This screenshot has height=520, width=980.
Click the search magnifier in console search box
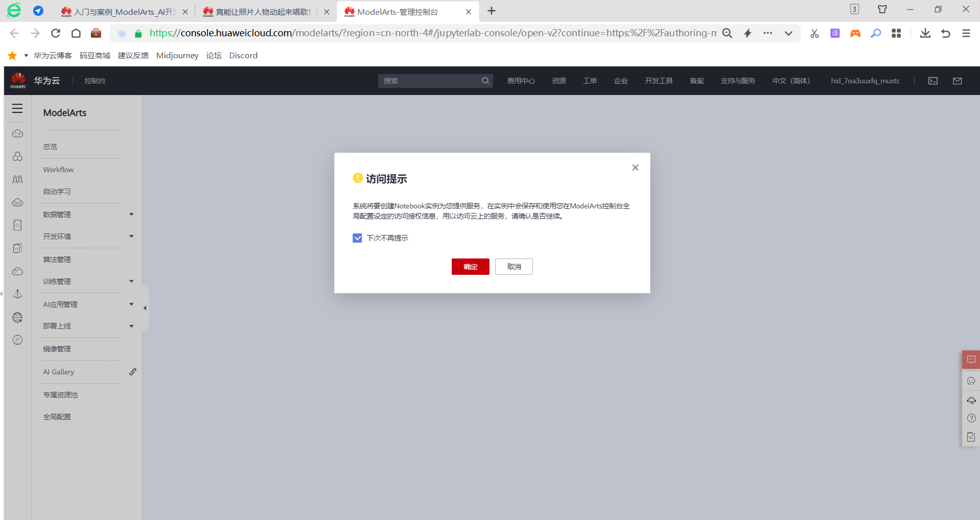[x=485, y=81]
